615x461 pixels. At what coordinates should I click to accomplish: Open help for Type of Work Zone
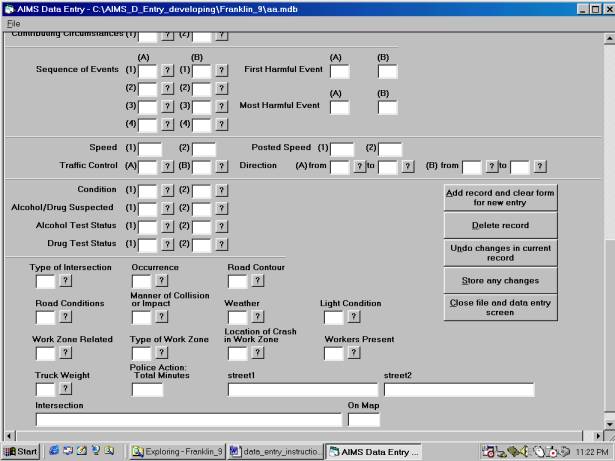pyautogui.click(x=162, y=353)
